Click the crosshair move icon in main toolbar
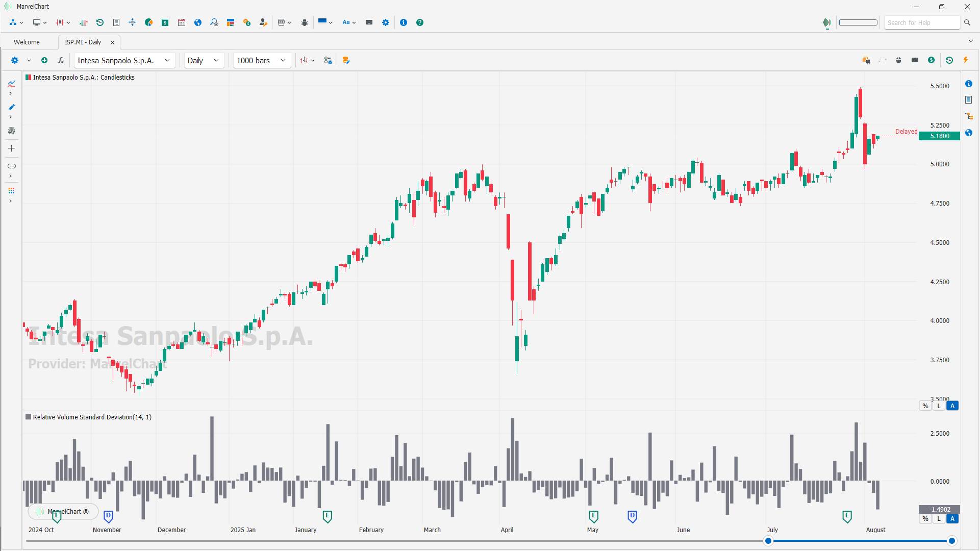Viewport: 980px width, 551px height. tap(133, 22)
